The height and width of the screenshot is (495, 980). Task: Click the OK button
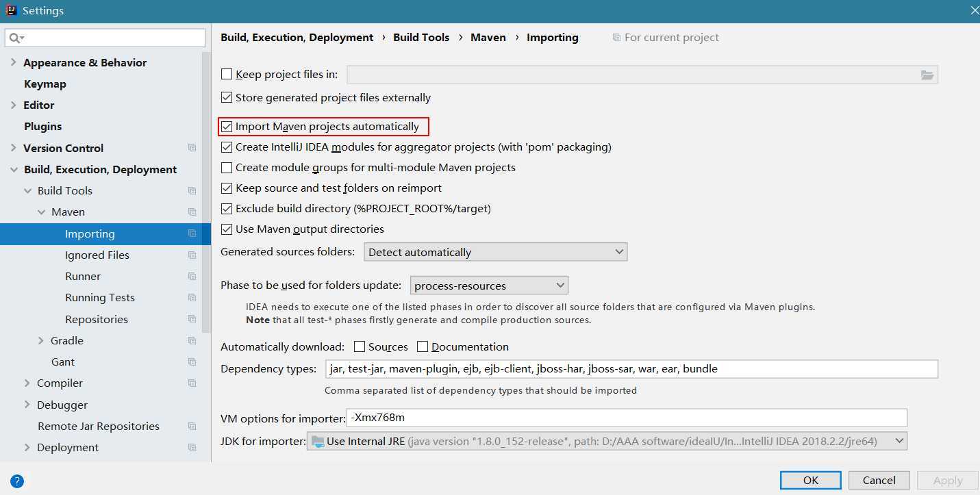coord(811,480)
